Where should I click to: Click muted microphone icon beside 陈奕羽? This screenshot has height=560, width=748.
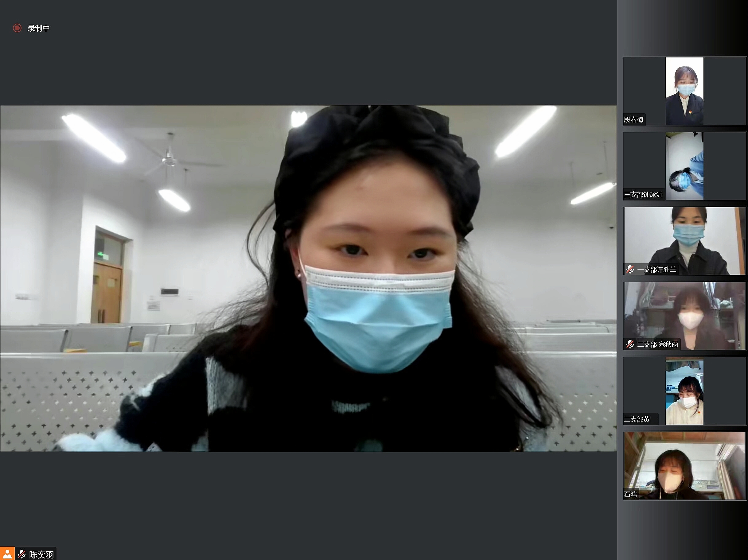coord(22,554)
